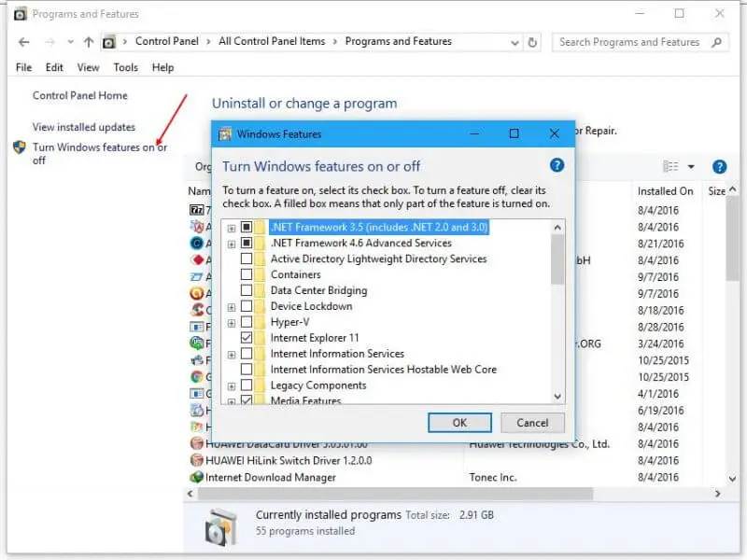
Task: Go up one level with Up arrow
Action: point(89,42)
